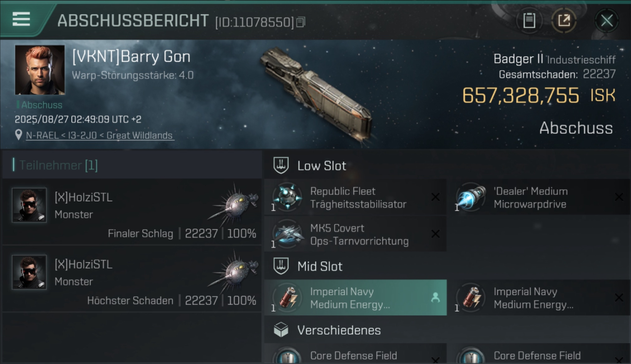Screen dimensions: 631x364
Task: Click the MK5 Covert Ops-Tarnvorrichtung icon
Action: 286,234
